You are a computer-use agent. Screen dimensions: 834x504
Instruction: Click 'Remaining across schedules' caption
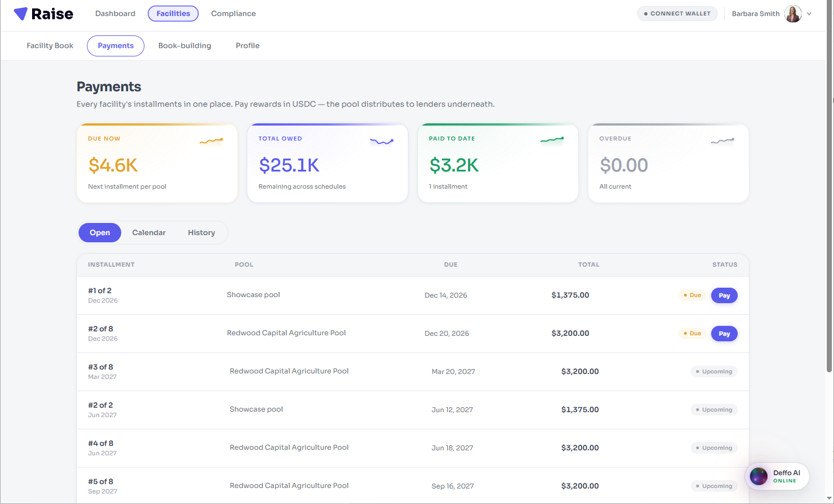pyautogui.click(x=302, y=187)
